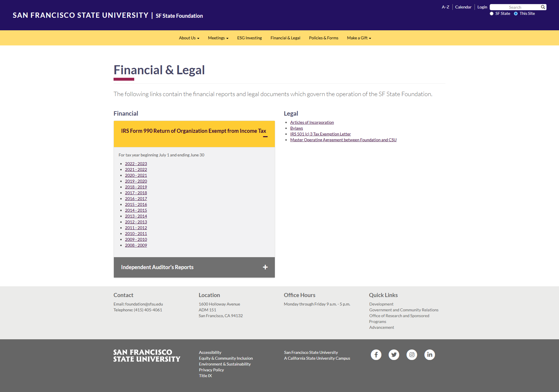The height and width of the screenshot is (392, 559).
Task: Open the Meetings dropdown menu
Action: click(x=218, y=38)
